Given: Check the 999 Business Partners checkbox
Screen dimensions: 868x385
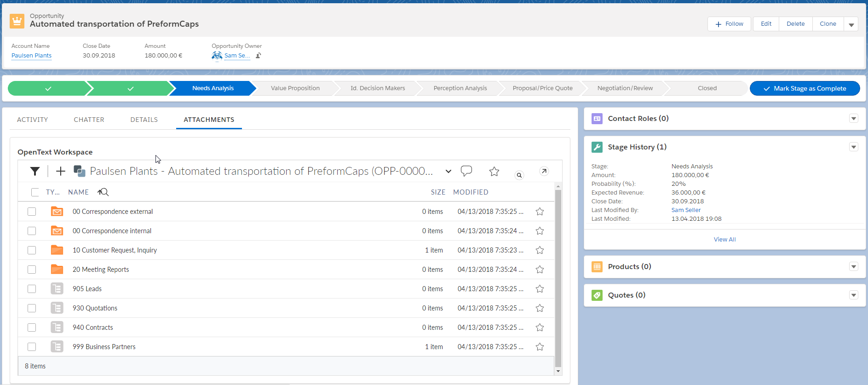Looking at the screenshot, I should [32, 347].
